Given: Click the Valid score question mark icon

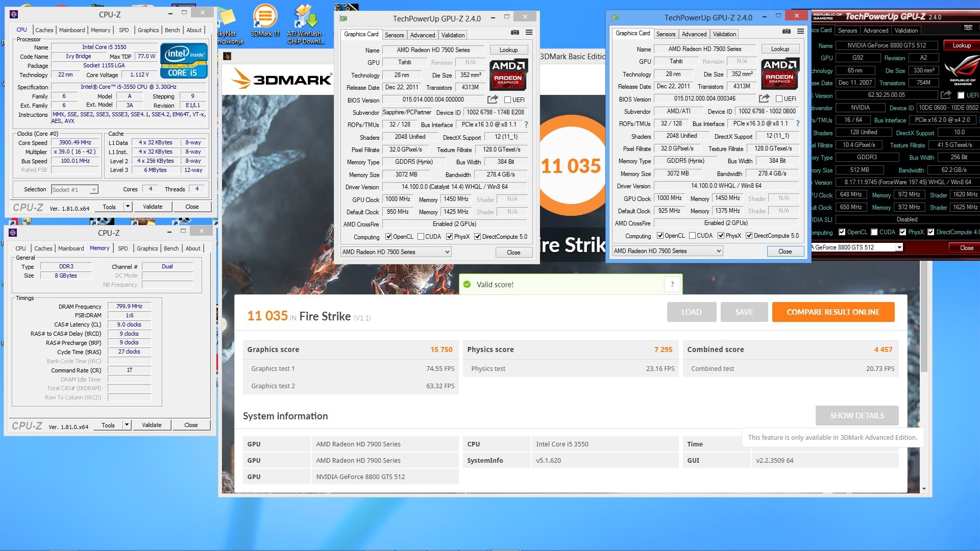Looking at the screenshot, I should [672, 285].
